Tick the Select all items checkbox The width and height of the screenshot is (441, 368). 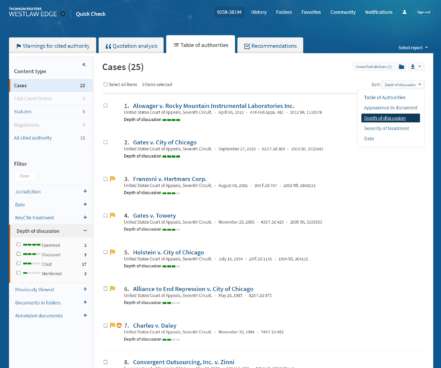pos(105,84)
